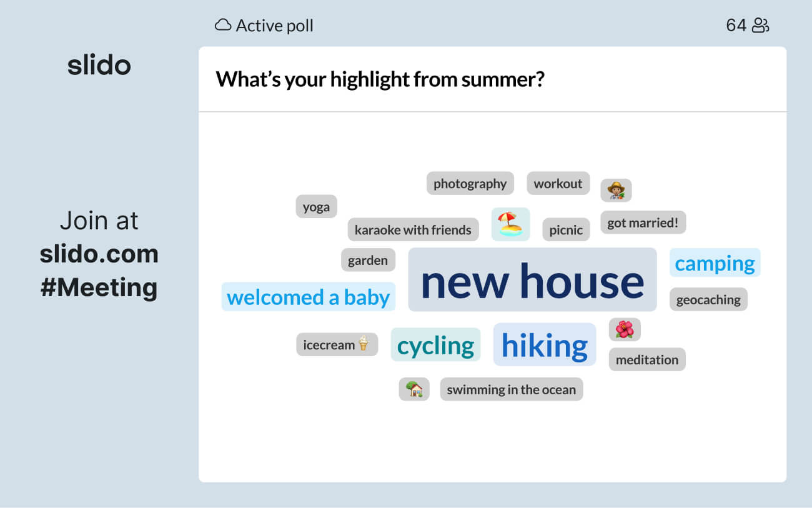Click the cloud icon beside Active poll
Screen dimensions: 812x508
pos(222,26)
